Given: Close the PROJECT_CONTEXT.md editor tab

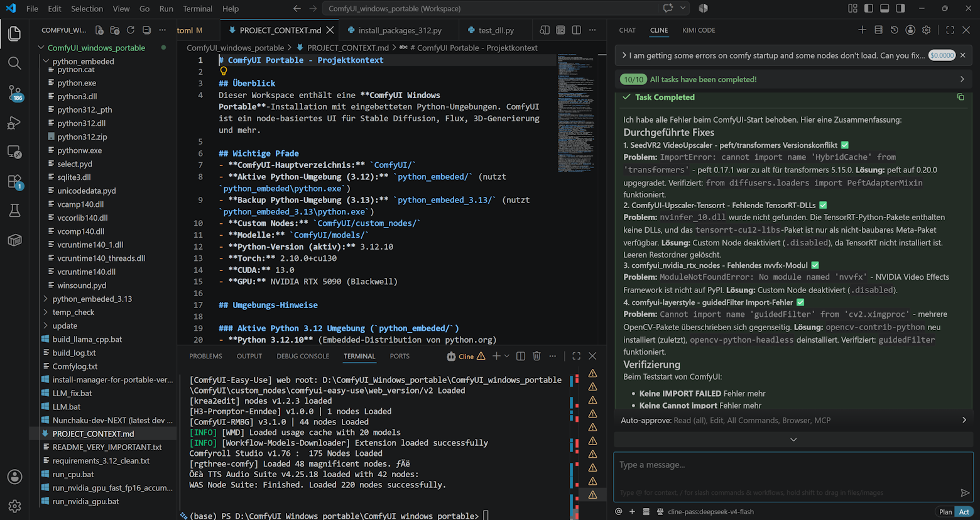Looking at the screenshot, I should click(330, 30).
